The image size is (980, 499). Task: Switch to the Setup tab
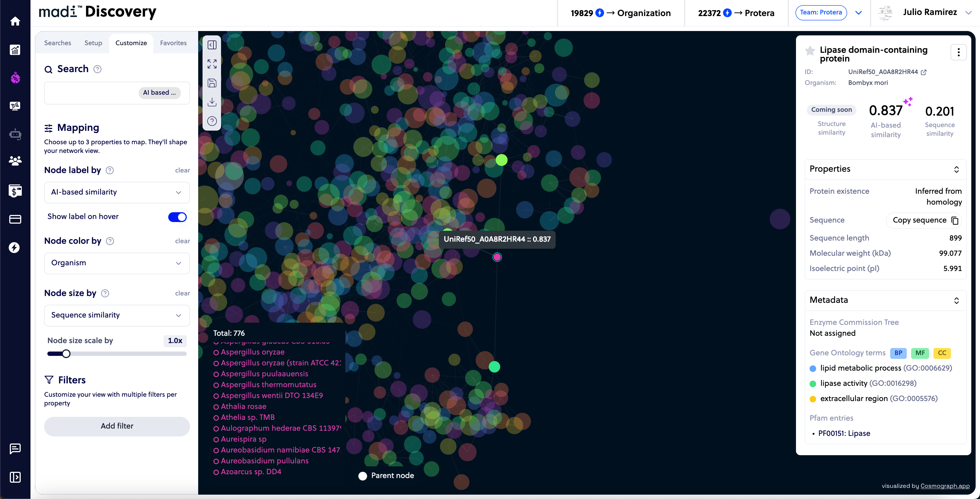coord(93,43)
